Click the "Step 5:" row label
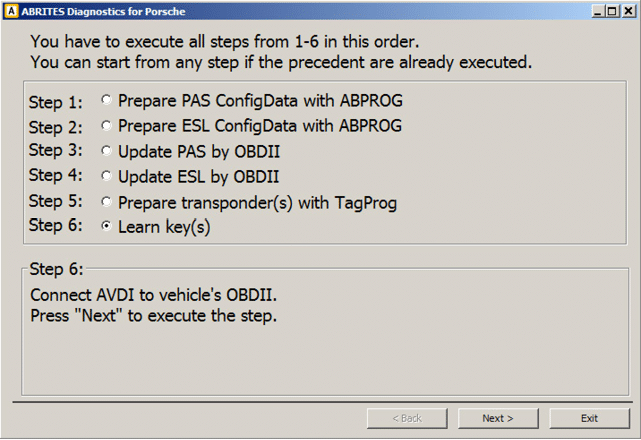 click(56, 201)
